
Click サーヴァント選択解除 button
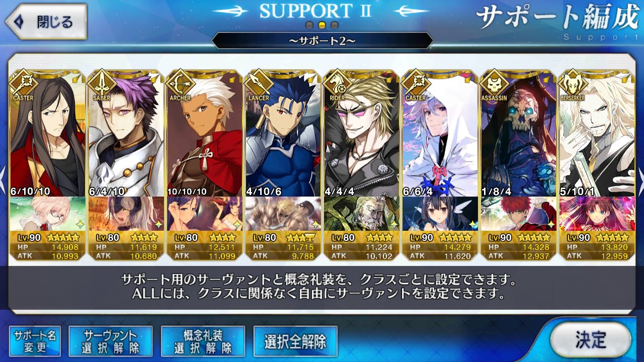coord(110,341)
